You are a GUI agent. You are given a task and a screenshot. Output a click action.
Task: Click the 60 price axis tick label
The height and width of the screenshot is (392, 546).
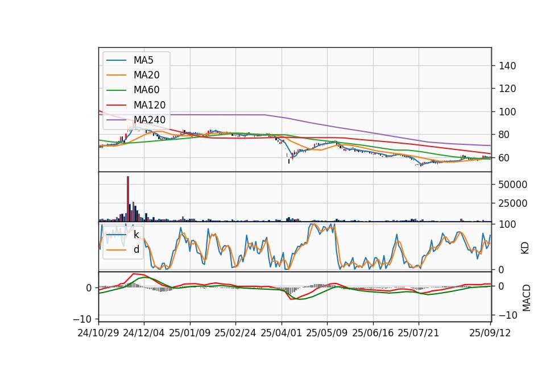[504, 158]
